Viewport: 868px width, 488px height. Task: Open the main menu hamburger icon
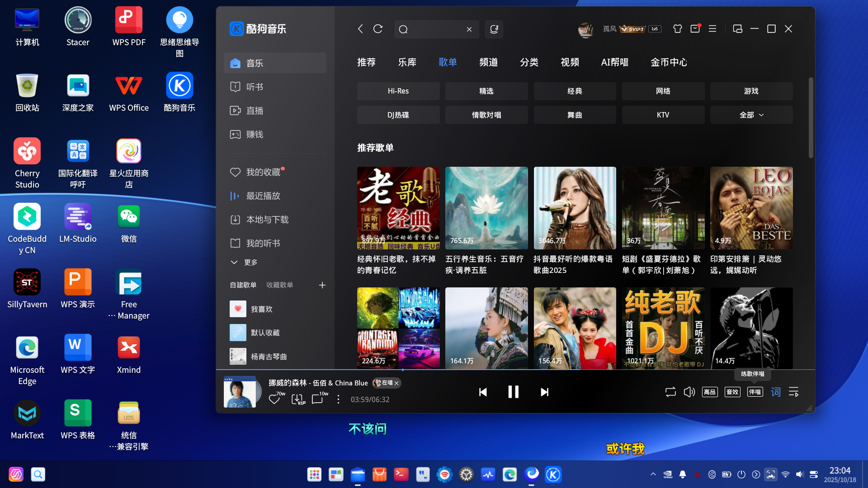click(712, 29)
